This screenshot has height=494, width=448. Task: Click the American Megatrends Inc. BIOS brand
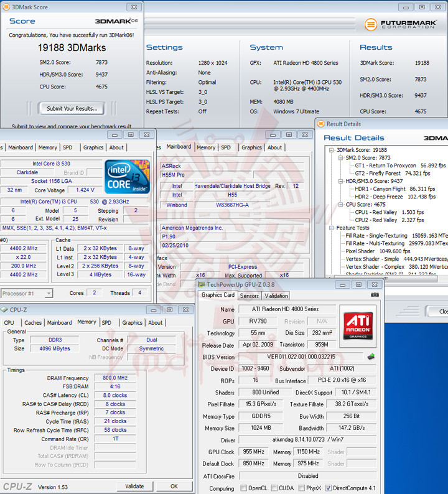click(231, 228)
